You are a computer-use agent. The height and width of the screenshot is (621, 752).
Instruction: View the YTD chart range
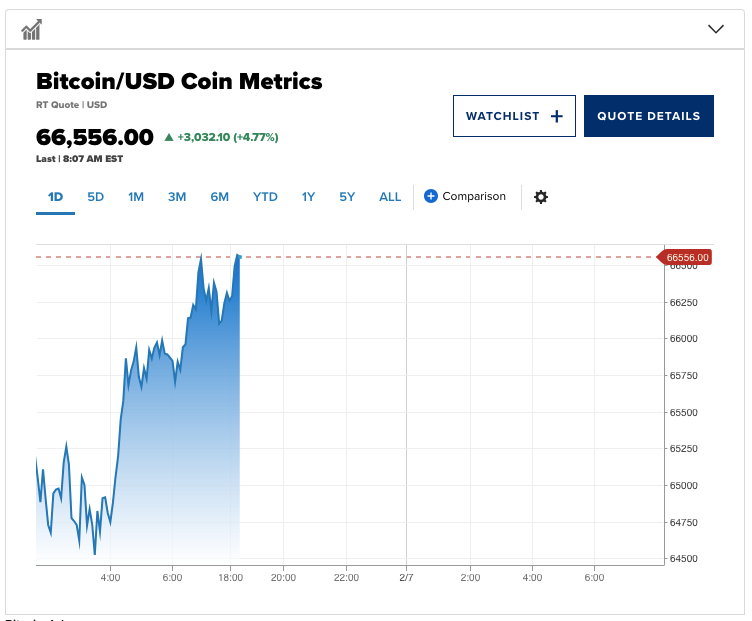[265, 197]
